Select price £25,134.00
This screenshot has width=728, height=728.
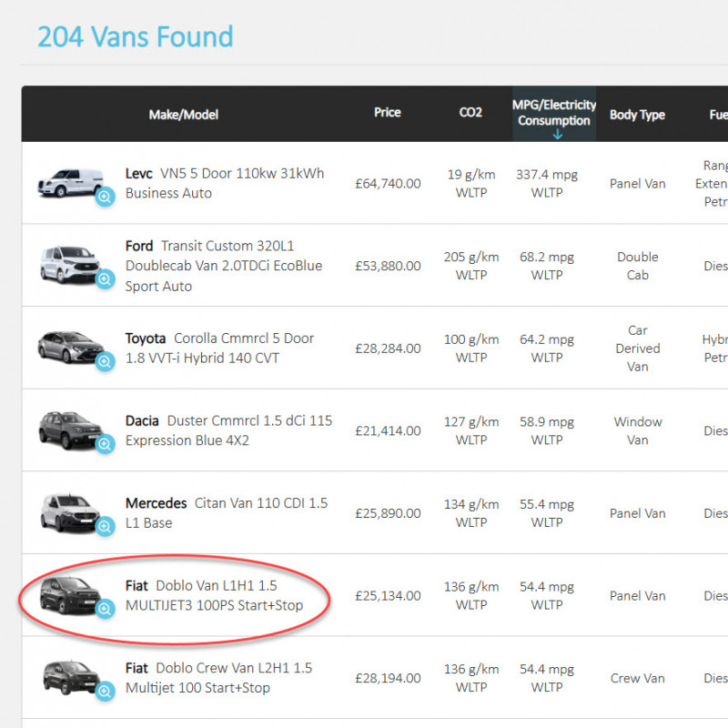coord(389,595)
